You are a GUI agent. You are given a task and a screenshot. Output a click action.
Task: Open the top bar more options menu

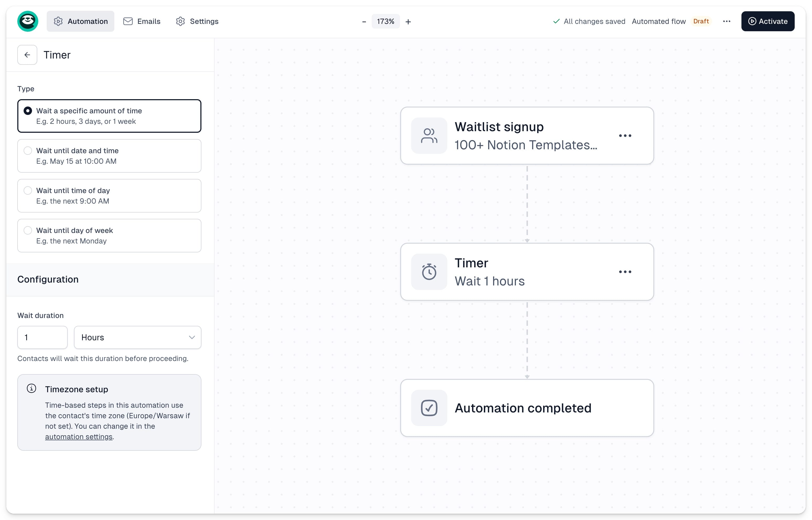pyautogui.click(x=726, y=21)
